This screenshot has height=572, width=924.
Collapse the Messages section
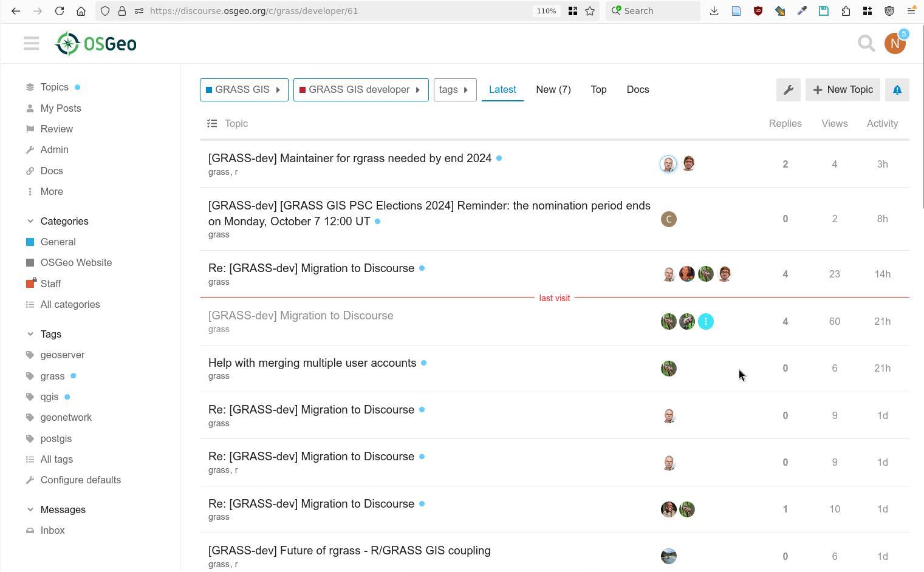(x=56, y=509)
